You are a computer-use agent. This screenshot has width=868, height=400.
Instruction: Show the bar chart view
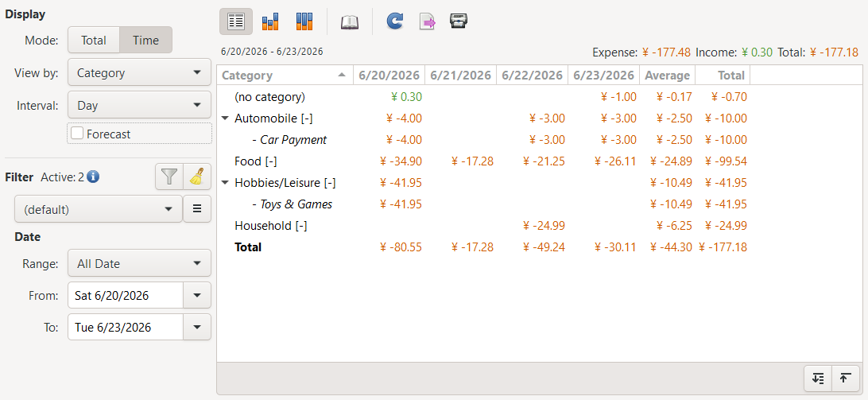point(271,21)
